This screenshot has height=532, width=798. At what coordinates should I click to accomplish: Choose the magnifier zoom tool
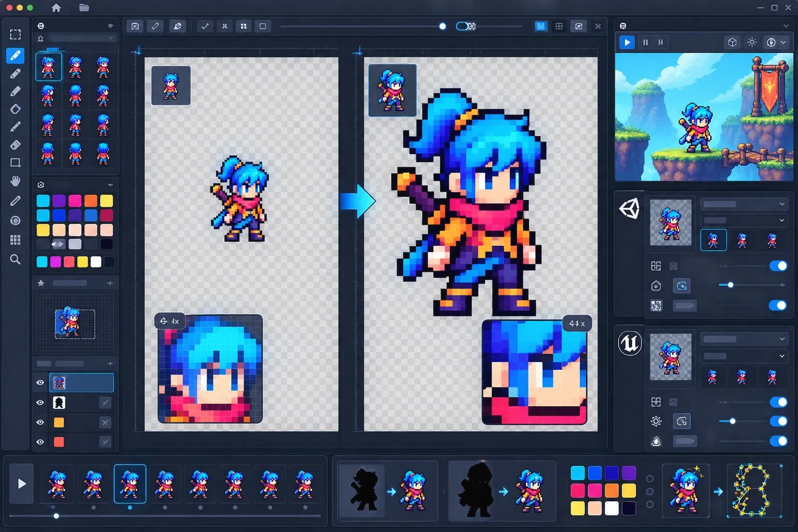click(16, 259)
